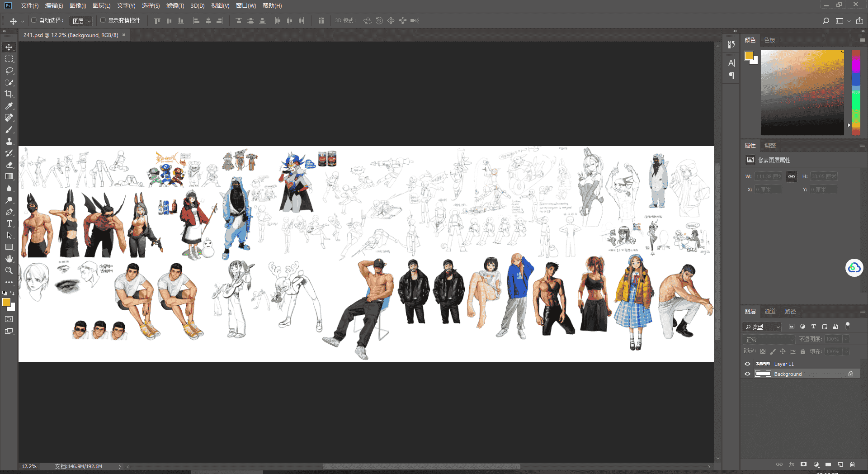The image size is (868, 474).
Task: Toggle the width-height link constraint
Action: [791, 176]
